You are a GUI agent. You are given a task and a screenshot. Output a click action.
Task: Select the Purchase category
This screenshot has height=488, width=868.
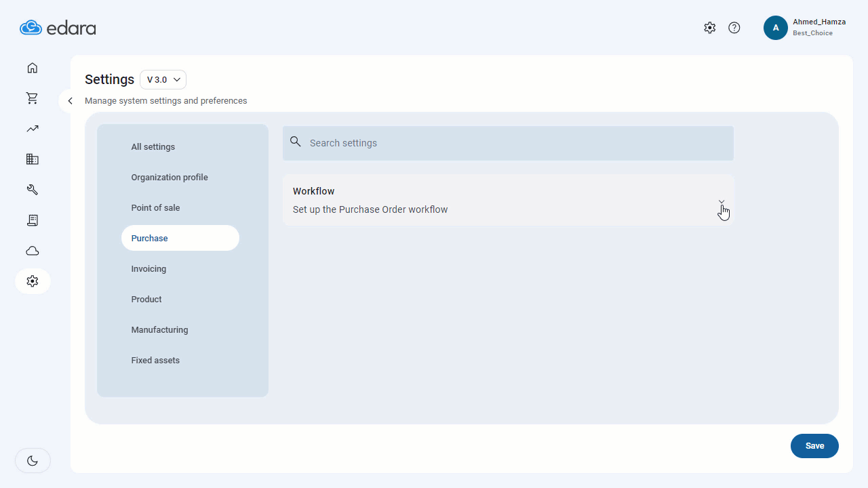(180, 238)
